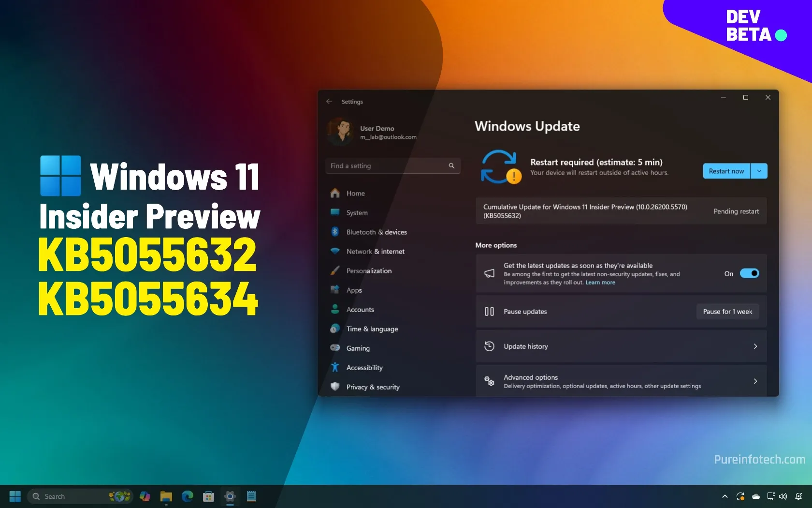Click the Restart now button
The width and height of the screenshot is (812, 508).
tap(726, 171)
